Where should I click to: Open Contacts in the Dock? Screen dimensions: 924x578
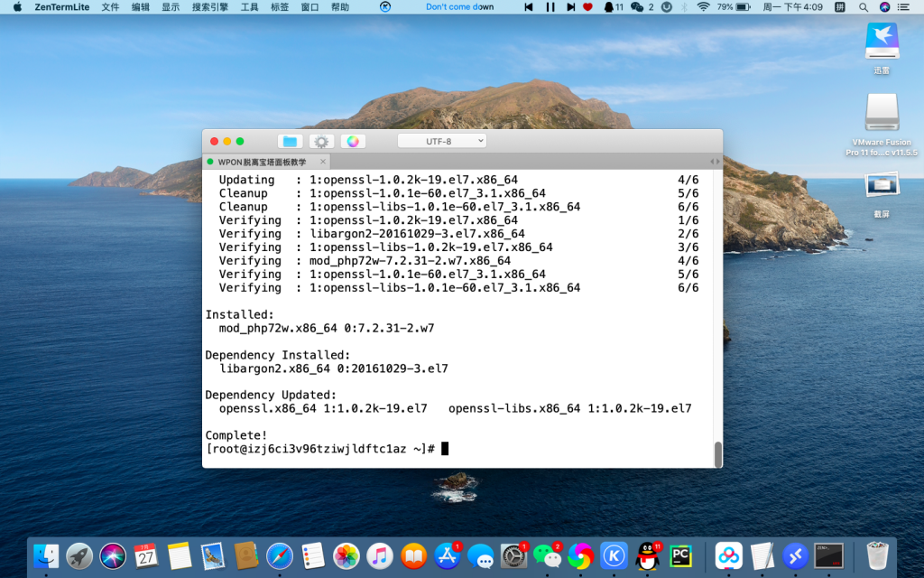(245, 556)
